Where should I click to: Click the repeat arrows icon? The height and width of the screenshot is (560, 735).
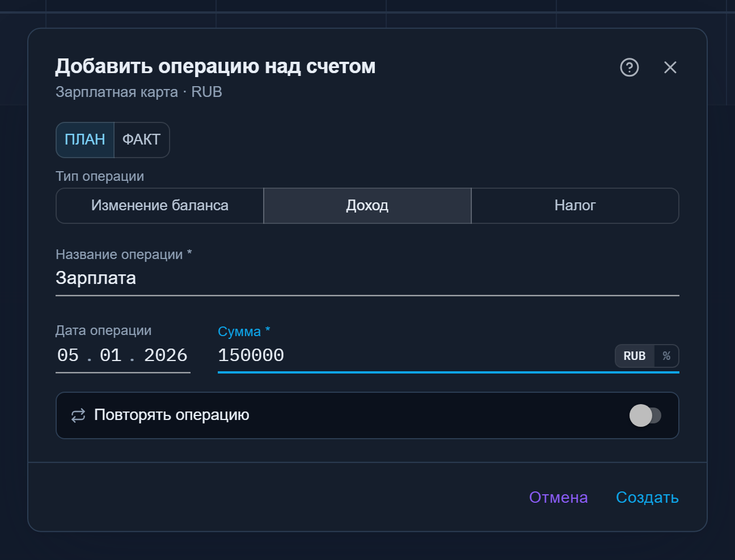pos(78,415)
